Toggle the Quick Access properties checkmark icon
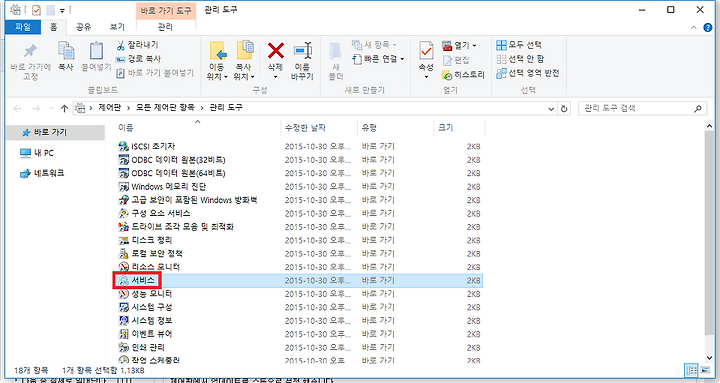 (36, 10)
